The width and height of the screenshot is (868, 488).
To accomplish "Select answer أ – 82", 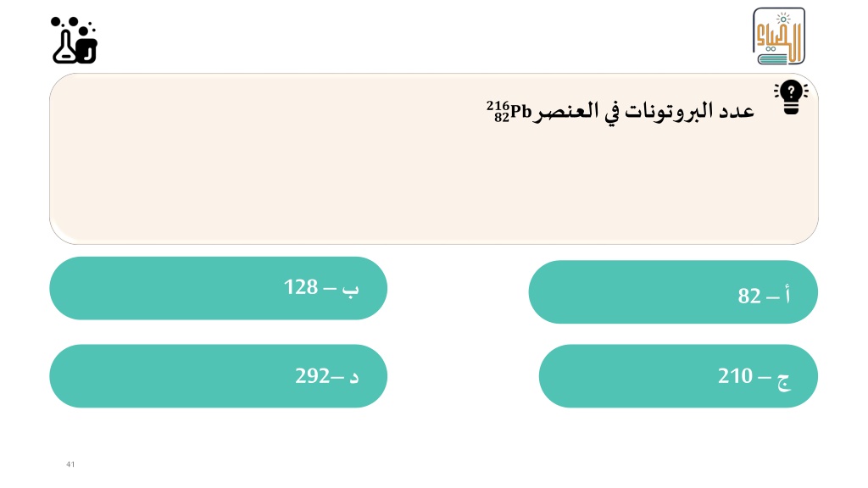I will click(x=673, y=292).
